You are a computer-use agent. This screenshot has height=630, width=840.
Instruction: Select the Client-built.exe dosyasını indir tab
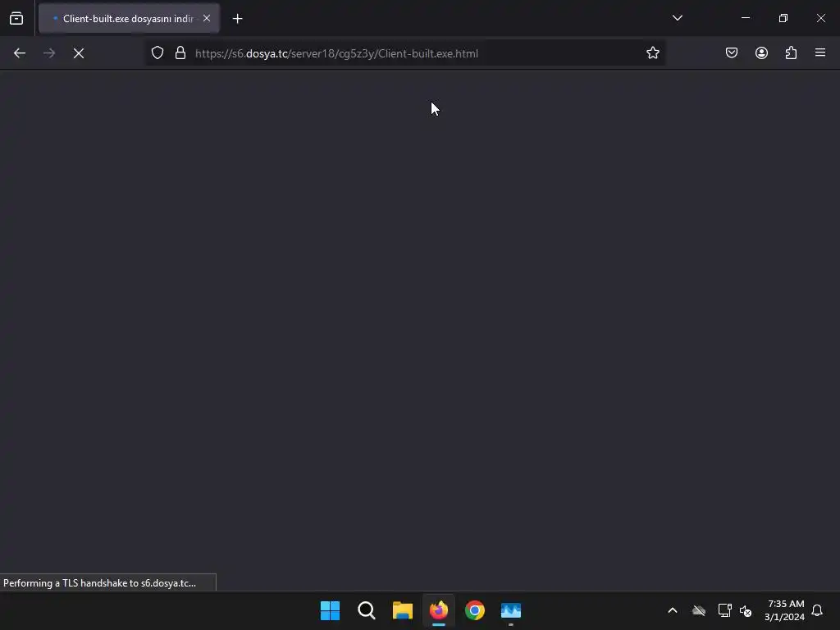(x=129, y=18)
